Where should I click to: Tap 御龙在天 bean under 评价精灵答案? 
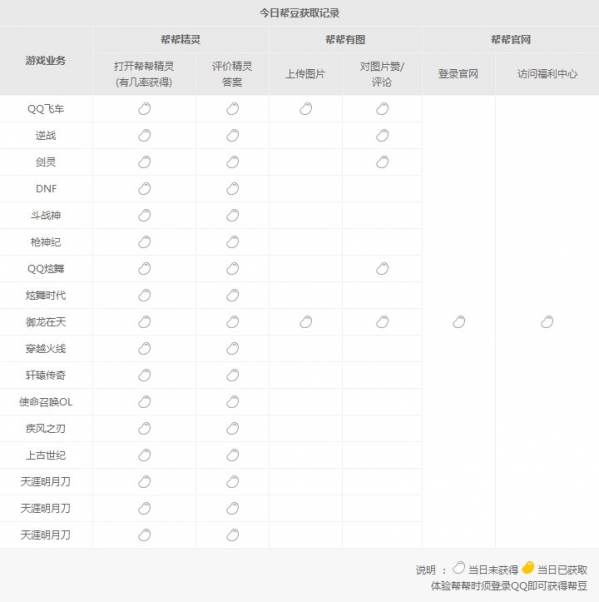tap(232, 322)
